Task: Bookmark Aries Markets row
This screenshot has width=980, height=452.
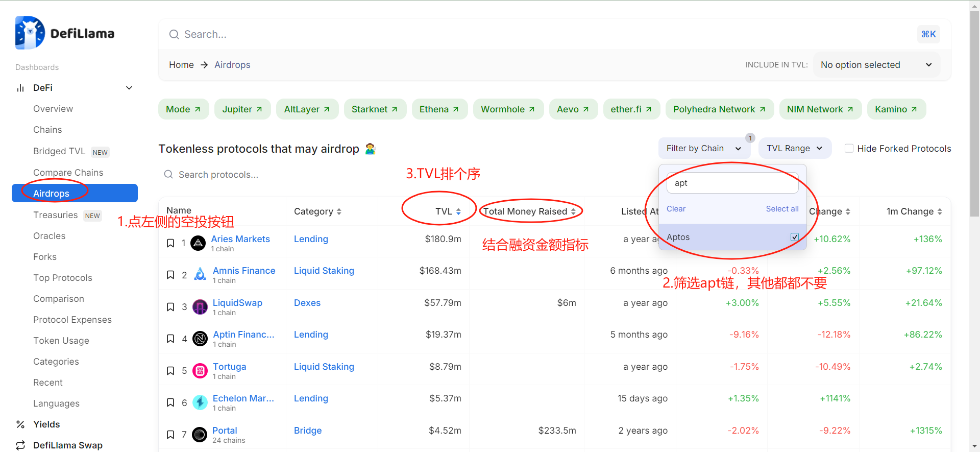Action: (170, 243)
